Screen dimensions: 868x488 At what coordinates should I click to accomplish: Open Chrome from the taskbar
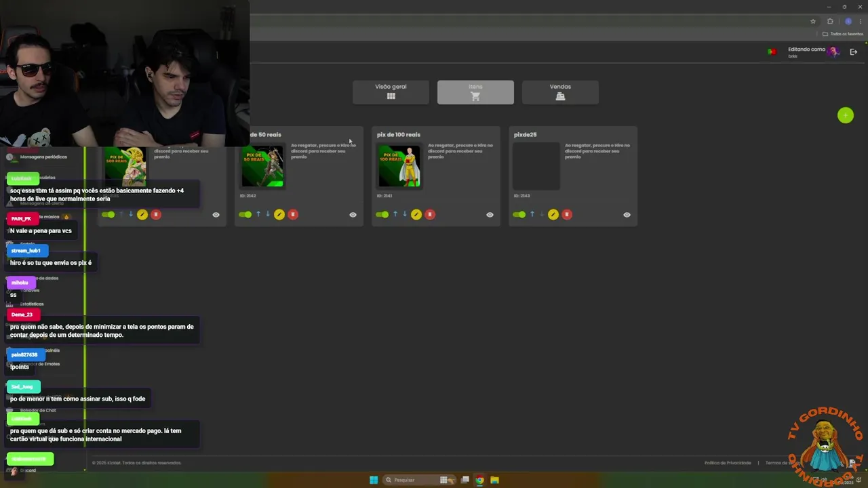479,480
